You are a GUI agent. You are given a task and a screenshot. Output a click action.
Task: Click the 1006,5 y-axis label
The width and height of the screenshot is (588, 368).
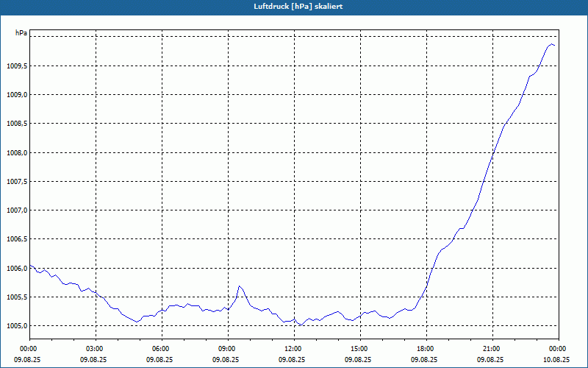pyautogui.click(x=17, y=239)
